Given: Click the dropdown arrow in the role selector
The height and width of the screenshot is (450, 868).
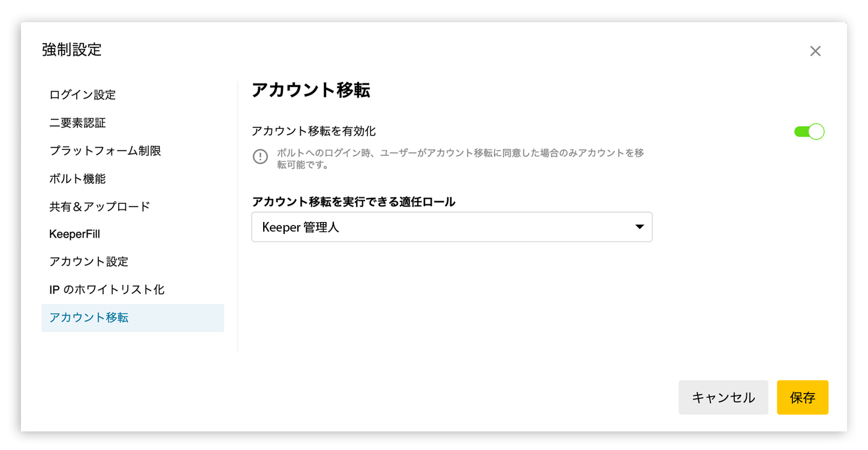Looking at the screenshot, I should [640, 227].
